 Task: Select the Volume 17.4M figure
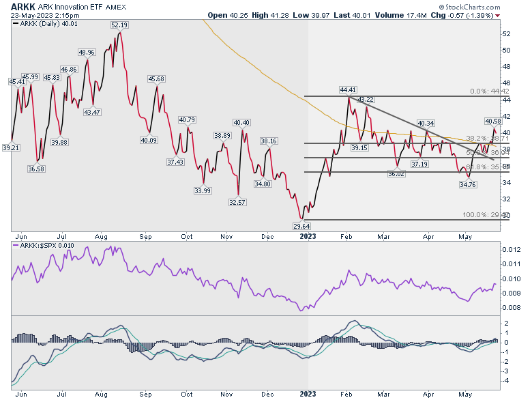pos(400,15)
